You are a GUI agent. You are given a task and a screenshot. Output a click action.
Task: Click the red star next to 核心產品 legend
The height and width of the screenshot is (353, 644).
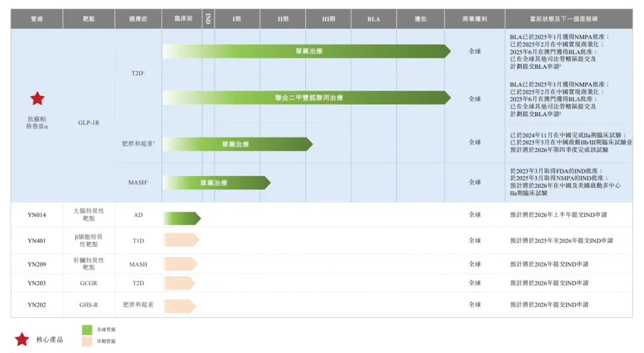pos(22,339)
